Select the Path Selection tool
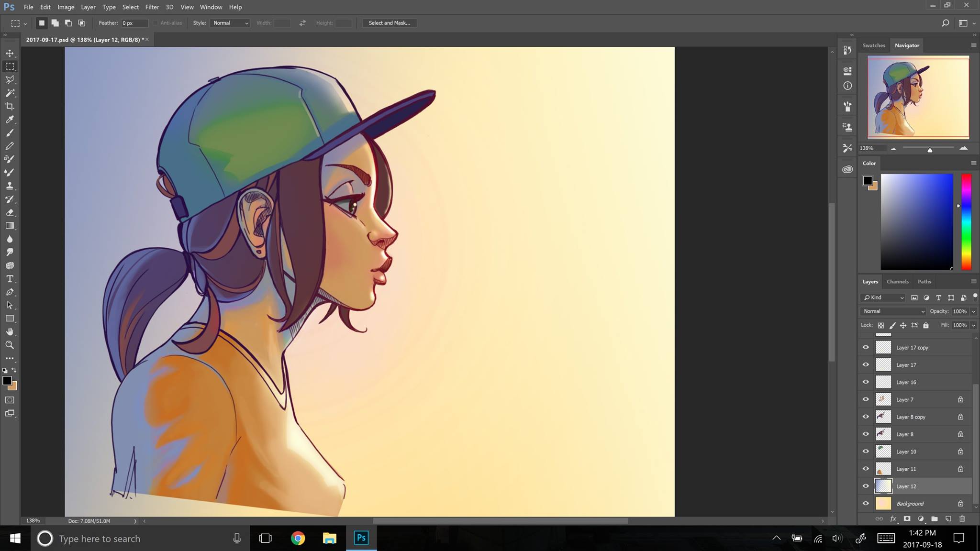This screenshot has width=980, height=551. (x=10, y=305)
